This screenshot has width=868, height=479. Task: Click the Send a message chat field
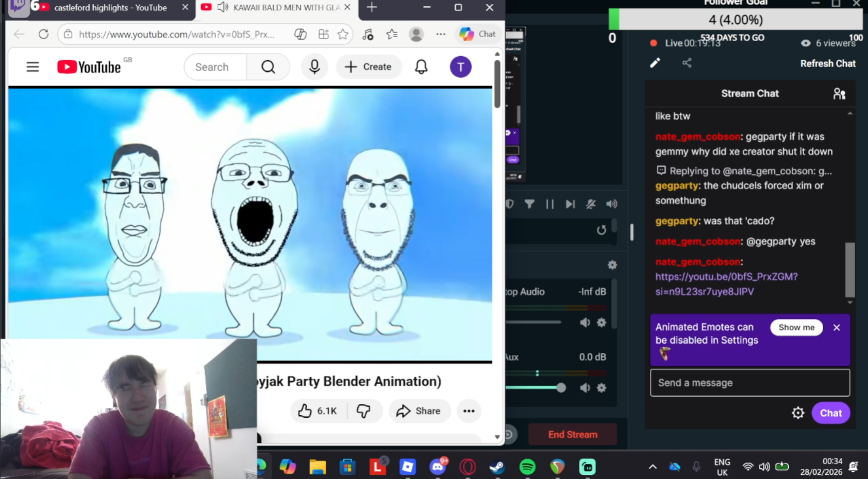point(749,383)
